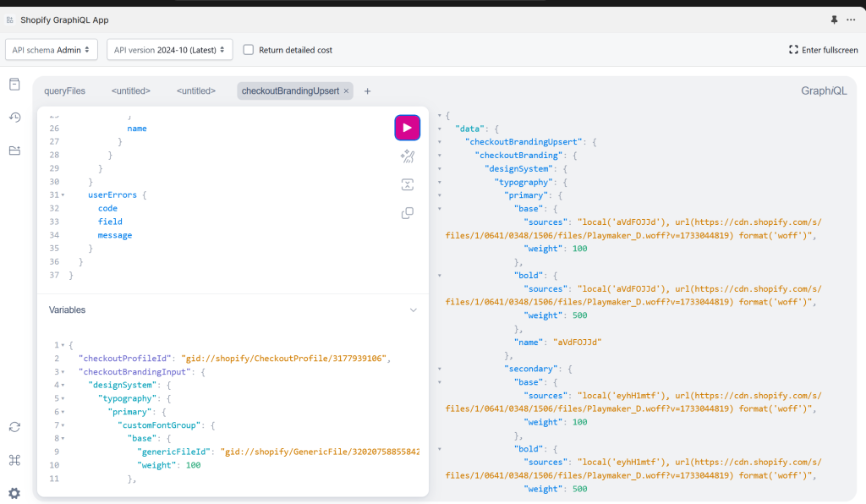The width and height of the screenshot is (866, 504).
Task: Open the keyboard shortcuts dialog
Action: click(x=14, y=460)
